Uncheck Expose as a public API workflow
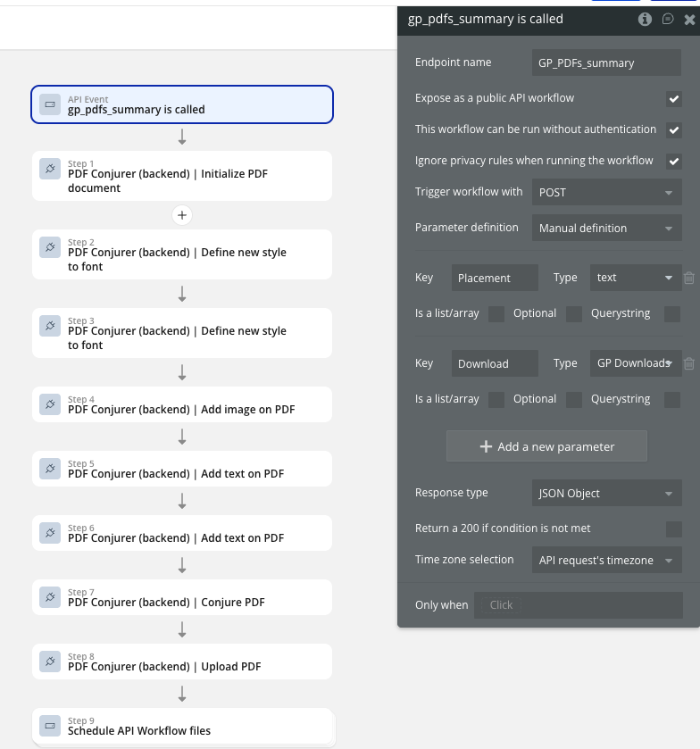Viewport: 700px width, 749px height. click(x=674, y=98)
